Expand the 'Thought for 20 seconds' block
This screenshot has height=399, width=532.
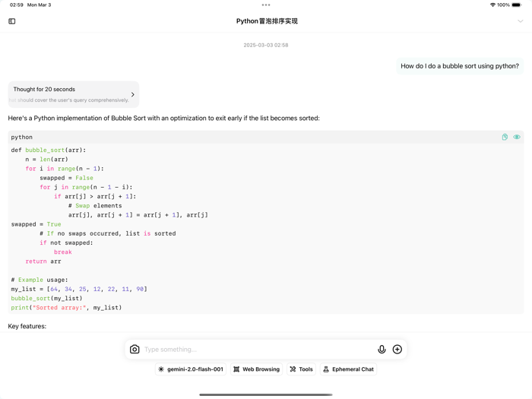[74, 94]
